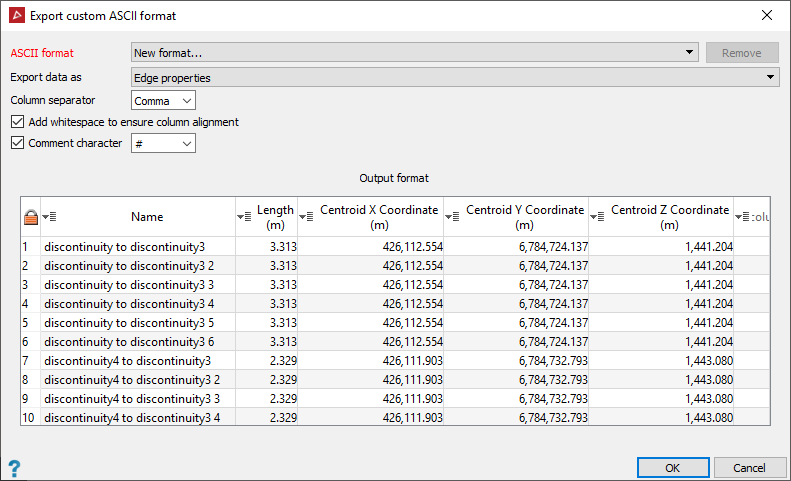
Task: Open column menu icon beside Centroid Y Coordinate
Action: [x=452, y=217]
